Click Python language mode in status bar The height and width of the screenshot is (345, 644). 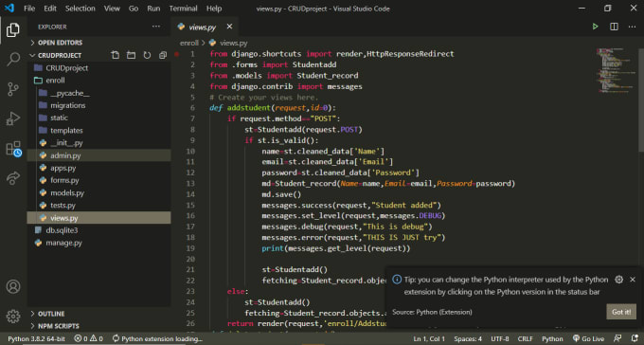[552, 338]
